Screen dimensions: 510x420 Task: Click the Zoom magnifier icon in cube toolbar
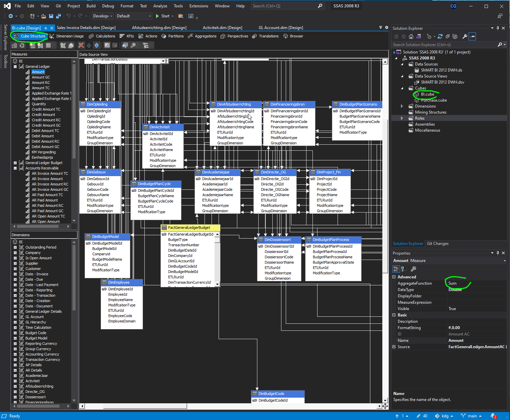[x=133, y=45]
